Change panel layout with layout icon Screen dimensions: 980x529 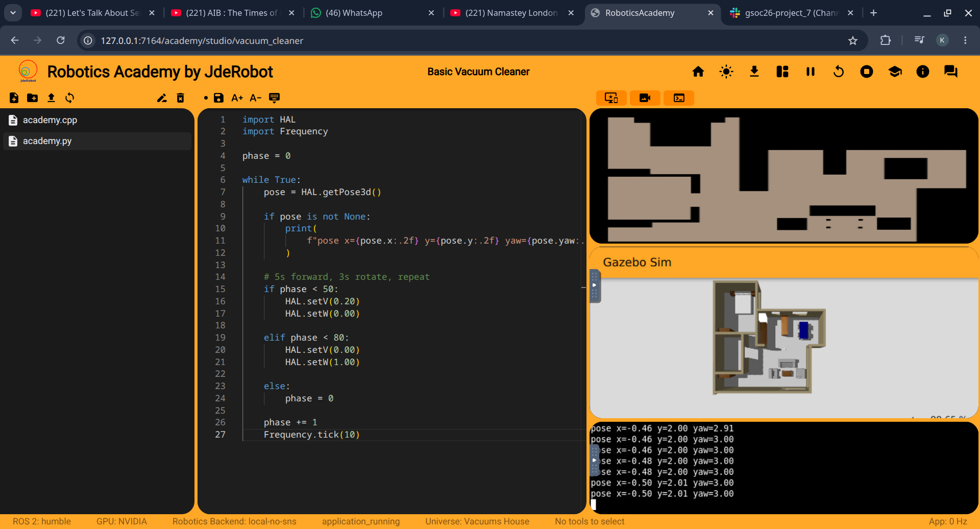(782, 71)
